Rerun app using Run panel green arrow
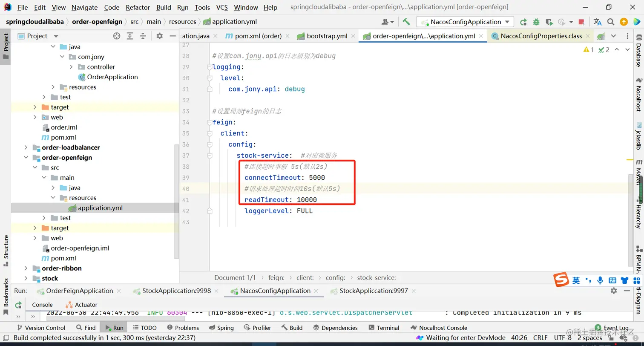The image size is (644, 346). pos(18,305)
